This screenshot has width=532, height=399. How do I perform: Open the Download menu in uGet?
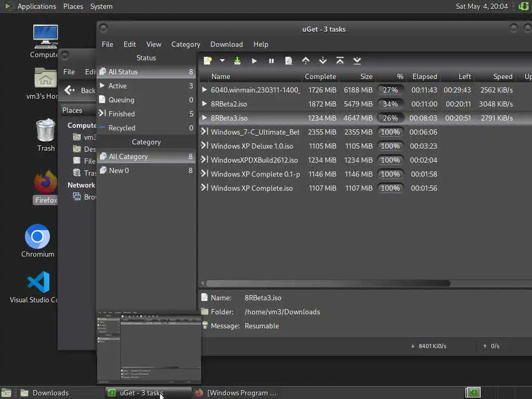click(227, 45)
